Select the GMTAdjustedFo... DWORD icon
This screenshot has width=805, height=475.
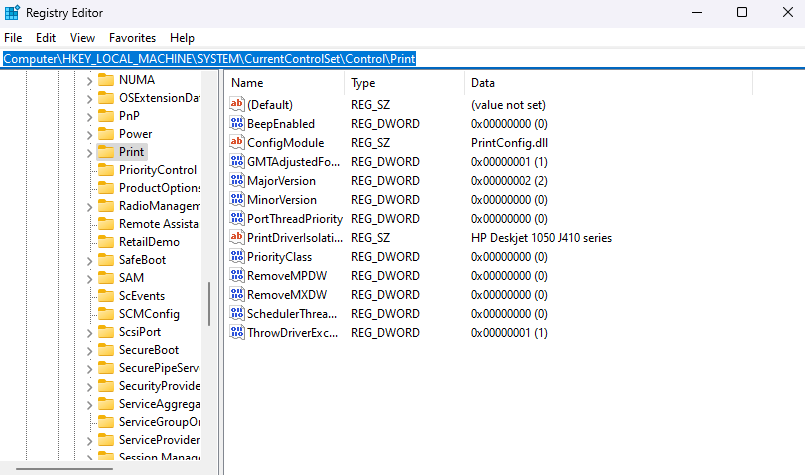[x=236, y=161]
